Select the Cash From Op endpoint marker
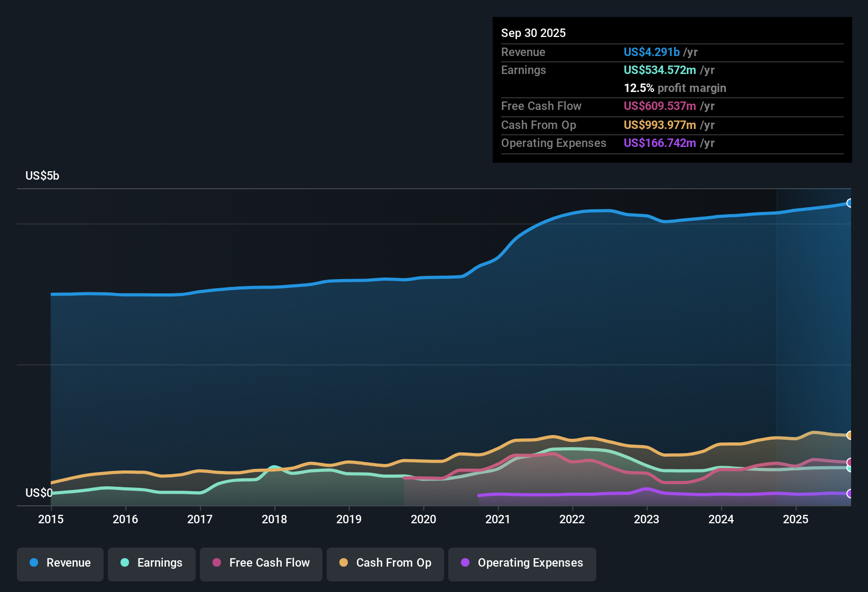 (850, 435)
